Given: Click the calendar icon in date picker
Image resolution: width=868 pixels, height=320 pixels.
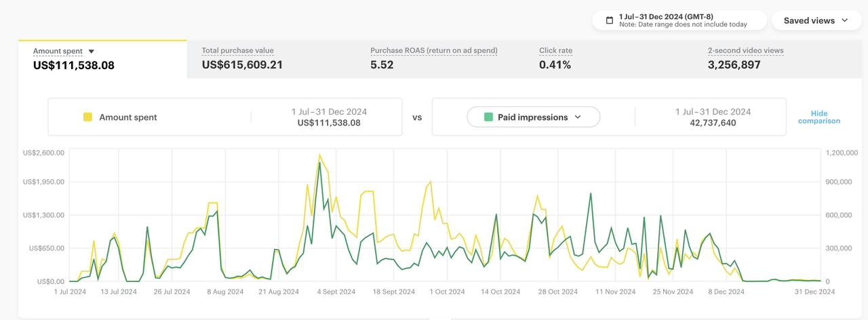Looking at the screenshot, I should (610, 20).
